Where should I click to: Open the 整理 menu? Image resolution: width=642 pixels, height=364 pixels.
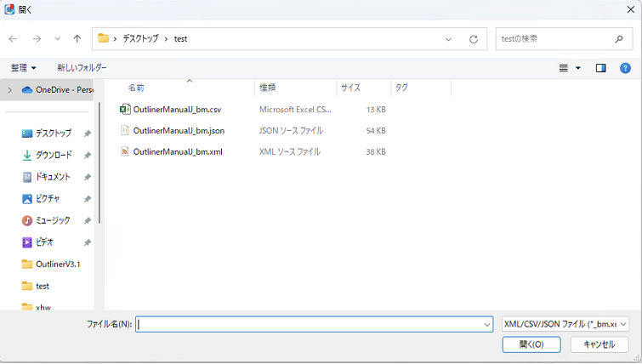(x=23, y=68)
